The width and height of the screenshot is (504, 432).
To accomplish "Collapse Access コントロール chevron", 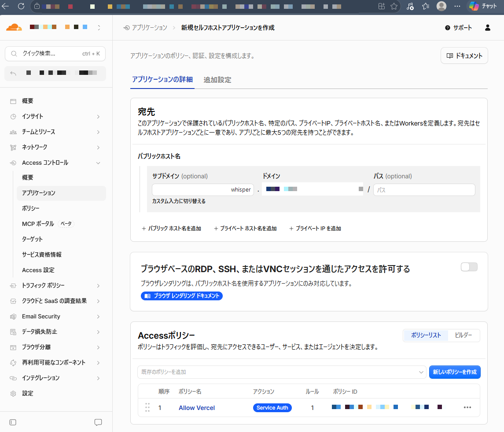I will 98,163.
